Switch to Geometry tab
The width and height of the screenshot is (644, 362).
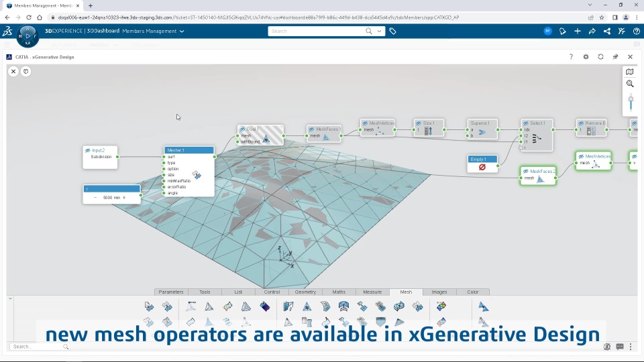coord(305,292)
